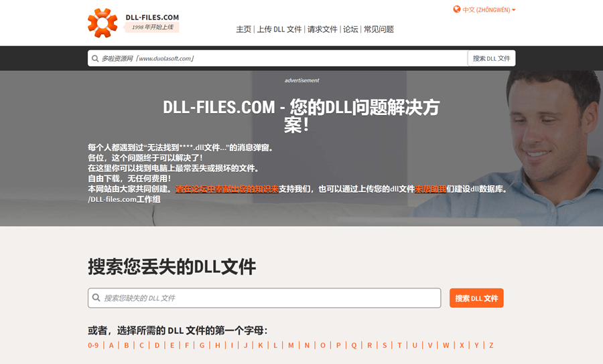This screenshot has width=603, height=364.
Task: Select letter Y in DLL index
Action: coord(476,345)
